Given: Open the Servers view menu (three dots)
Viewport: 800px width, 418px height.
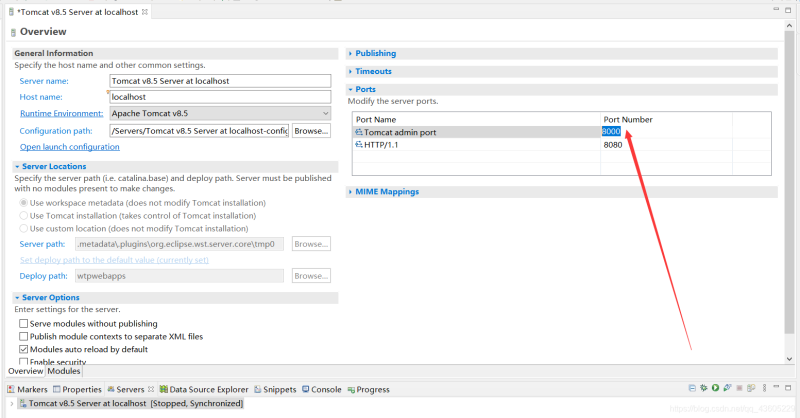Looking at the screenshot, I should [x=764, y=388].
